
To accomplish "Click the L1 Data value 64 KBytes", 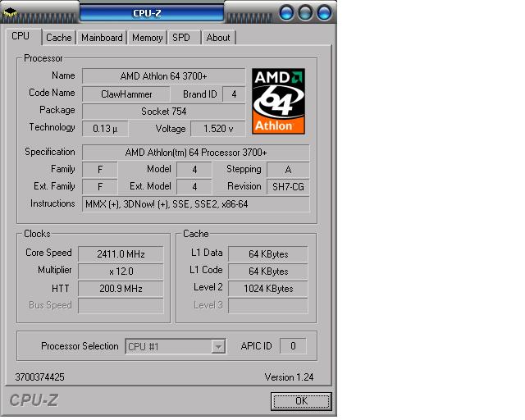I will (x=268, y=254).
